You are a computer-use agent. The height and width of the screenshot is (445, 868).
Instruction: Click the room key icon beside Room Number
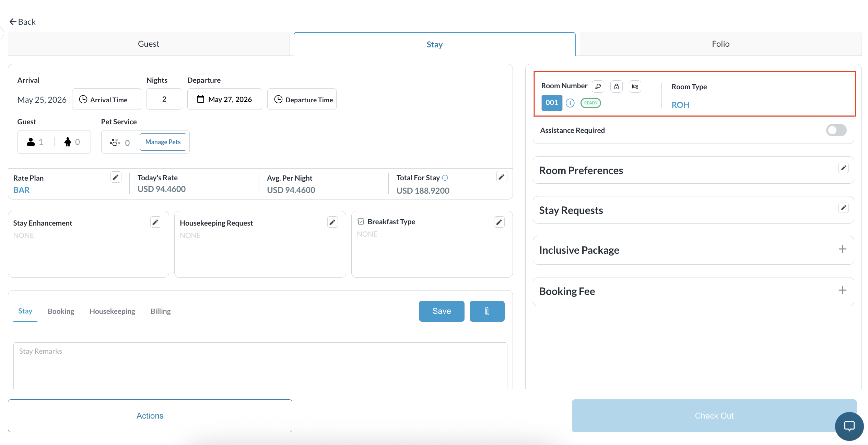[598, 87]
